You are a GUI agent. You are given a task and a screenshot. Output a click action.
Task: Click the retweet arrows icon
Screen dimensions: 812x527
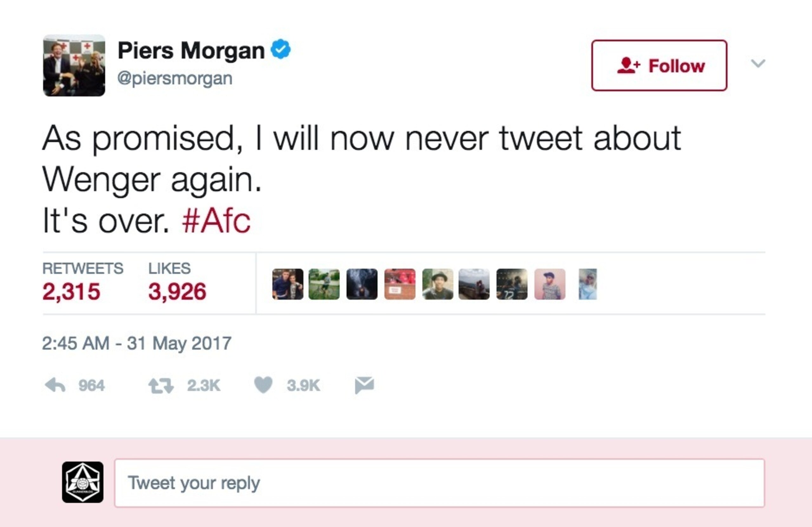(161, 386)
